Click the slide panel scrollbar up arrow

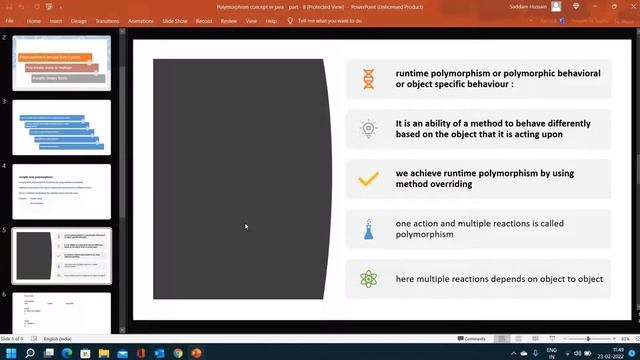tap(122, 31)
